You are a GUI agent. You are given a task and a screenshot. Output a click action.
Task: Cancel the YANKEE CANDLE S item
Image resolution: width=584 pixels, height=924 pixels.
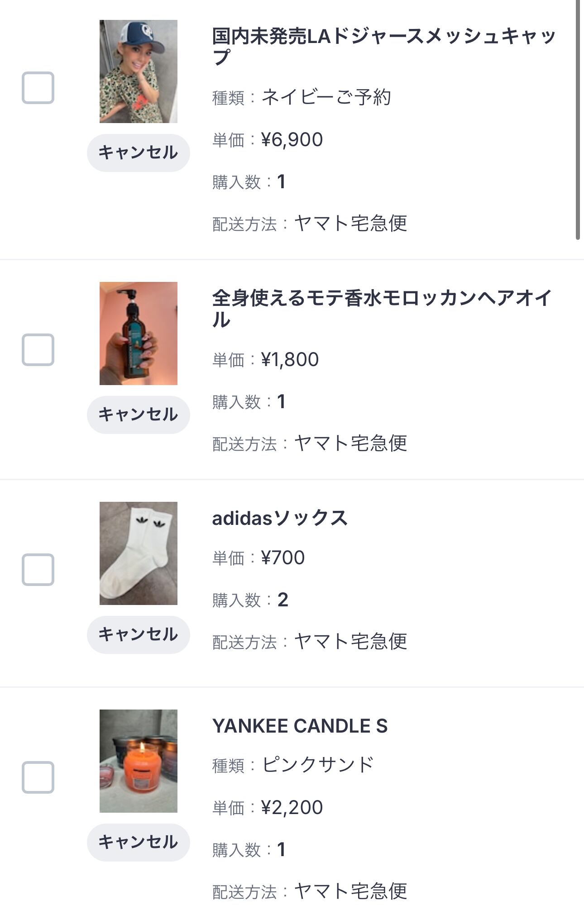click(x=138, y=842)
